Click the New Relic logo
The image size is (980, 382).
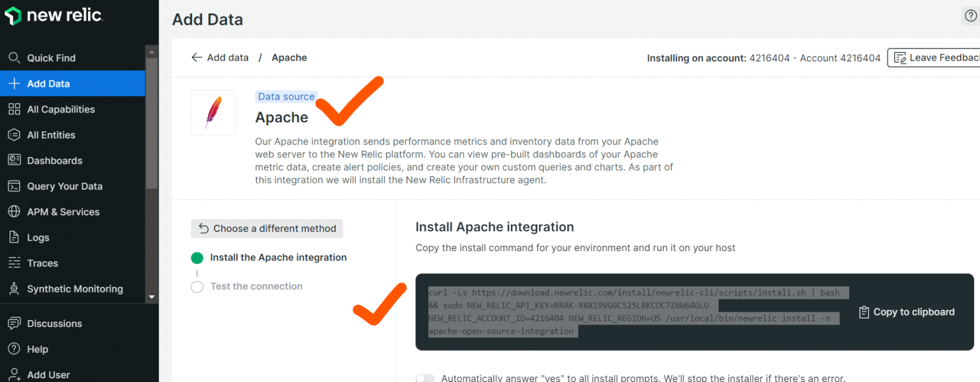pos(54,16)
